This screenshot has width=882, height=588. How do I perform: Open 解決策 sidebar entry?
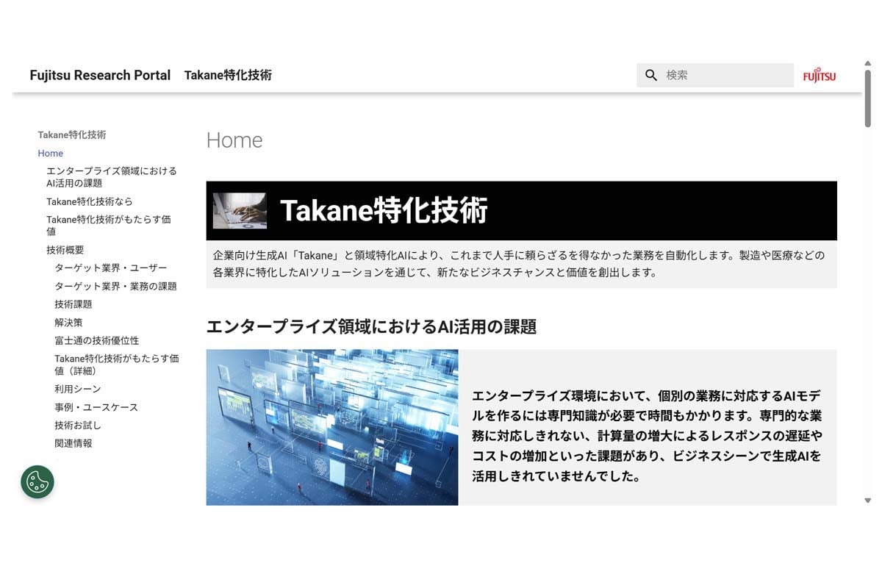tap(68, 322)
